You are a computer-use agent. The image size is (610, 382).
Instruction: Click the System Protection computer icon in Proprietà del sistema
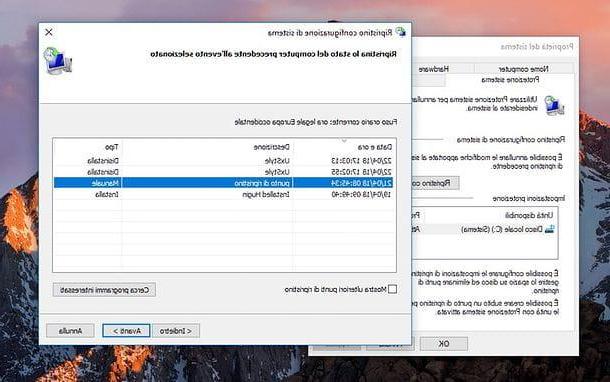(554, 106)
